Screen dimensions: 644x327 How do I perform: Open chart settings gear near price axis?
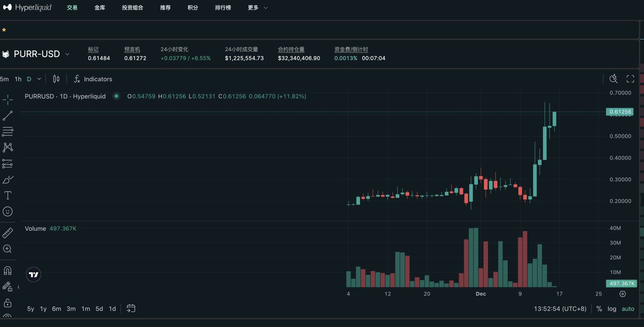pyautogui.click(x=623, y=294)
